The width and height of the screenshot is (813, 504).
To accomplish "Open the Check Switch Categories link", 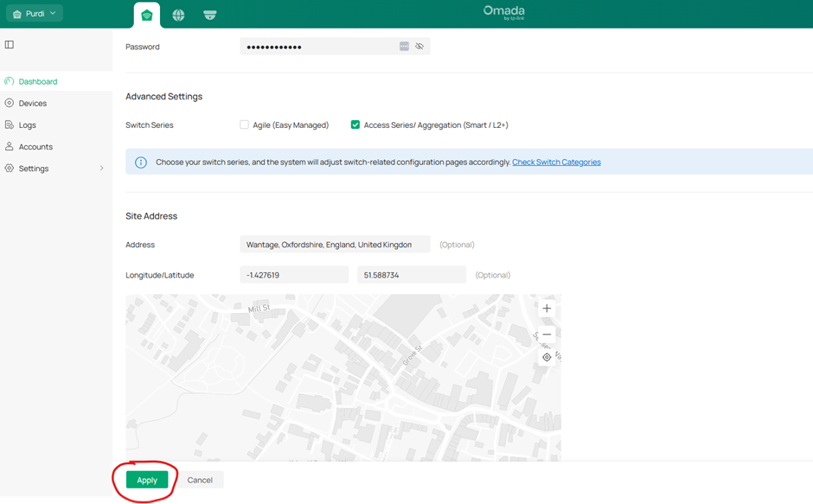I will pyautogui.click(x=556, y=163).
